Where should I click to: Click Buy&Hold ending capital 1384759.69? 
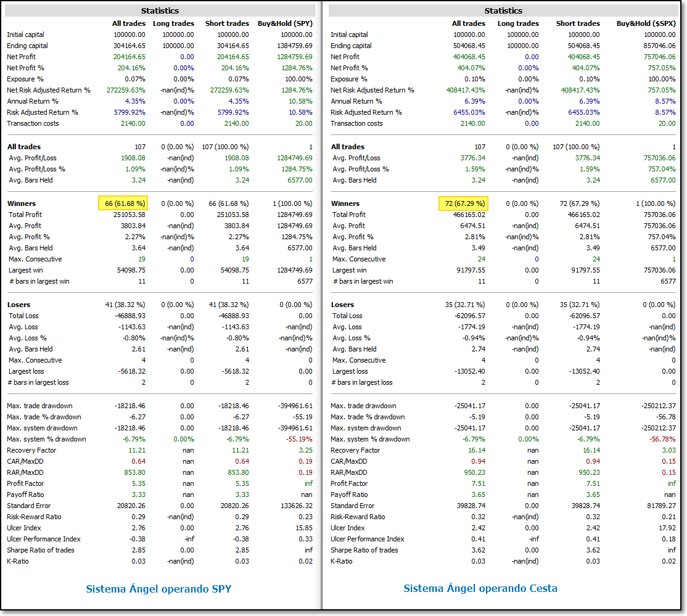[x=294, y=46]
